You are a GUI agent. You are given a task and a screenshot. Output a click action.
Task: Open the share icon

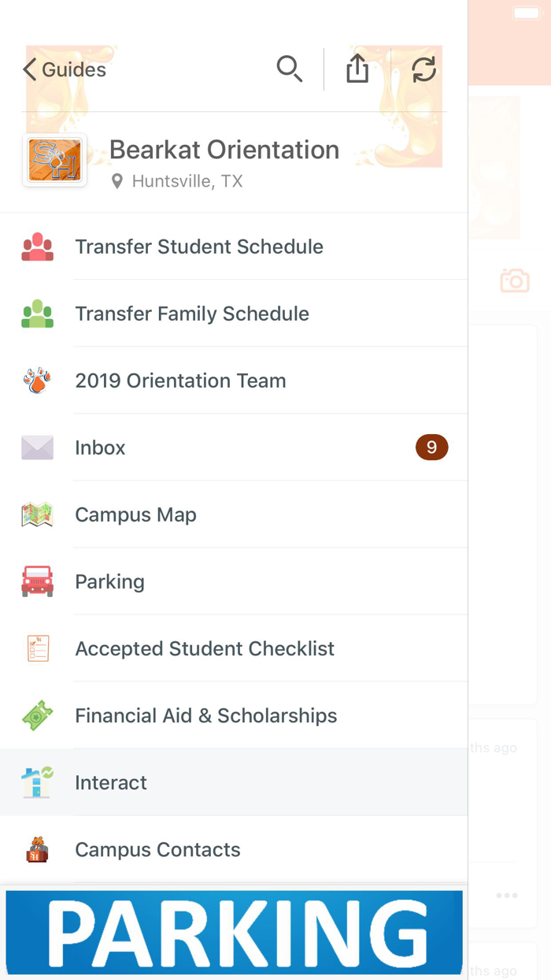357,69
